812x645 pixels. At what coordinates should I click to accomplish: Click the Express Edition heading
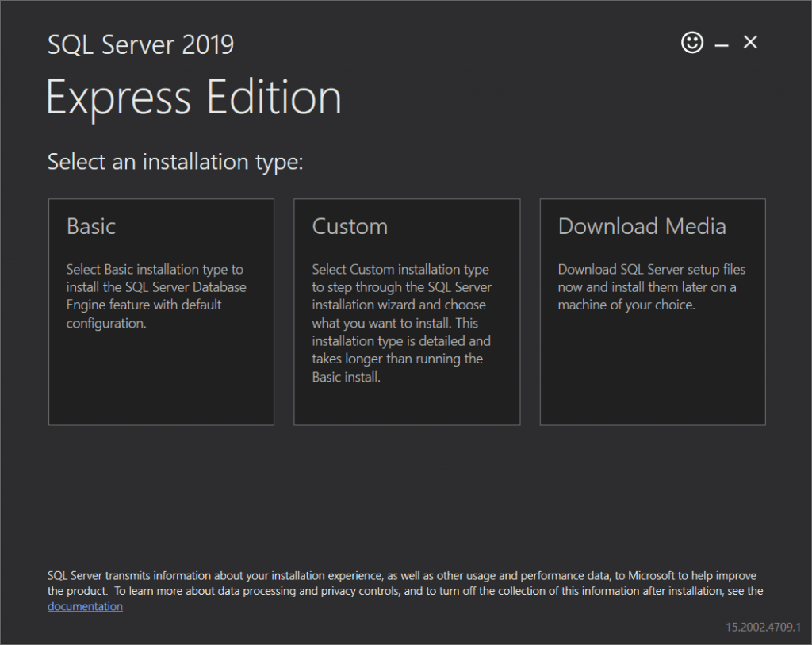tap(195, 97)
